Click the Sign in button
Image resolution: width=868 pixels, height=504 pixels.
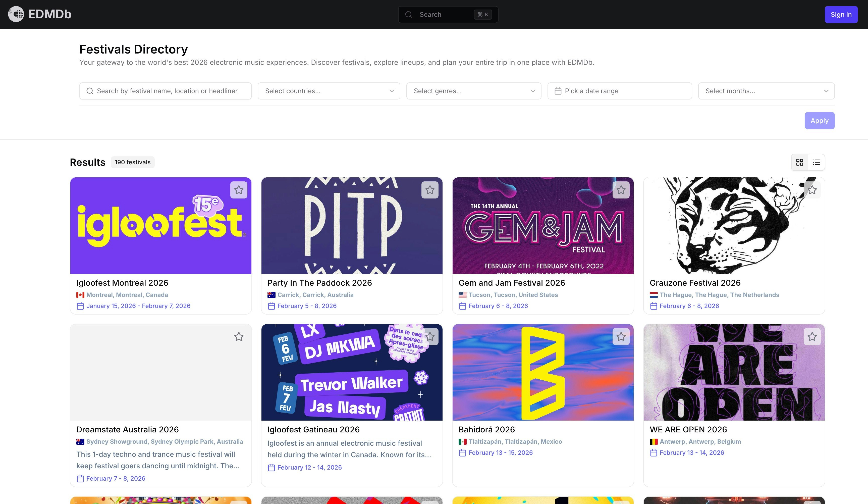coord(841,15)
